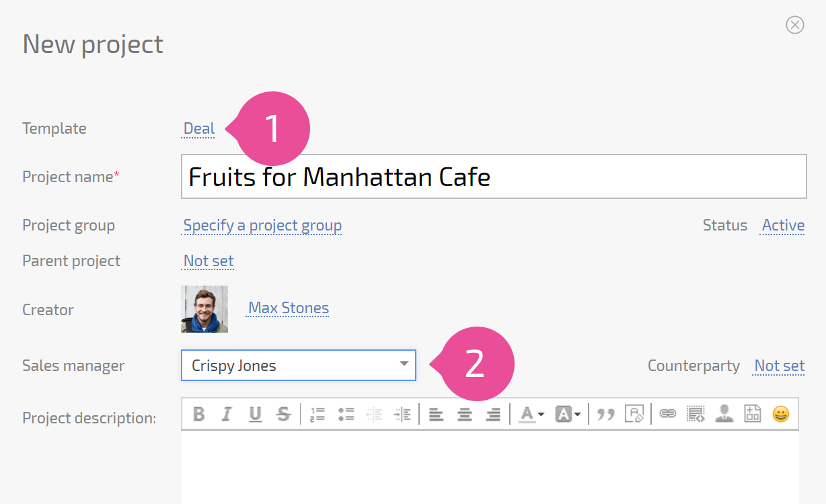
Task: Change Active project status
Action: pos(783,225)
